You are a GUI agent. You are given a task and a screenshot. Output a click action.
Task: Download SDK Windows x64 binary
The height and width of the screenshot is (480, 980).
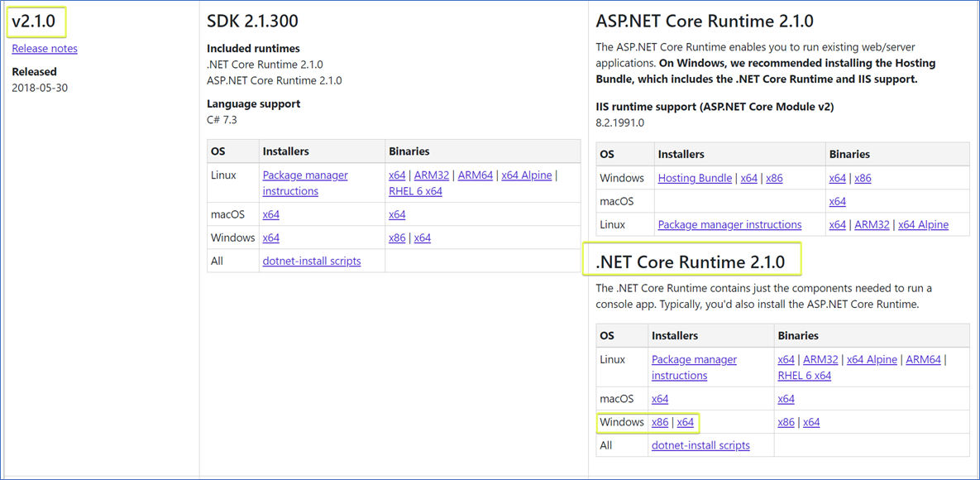(423, 238)
